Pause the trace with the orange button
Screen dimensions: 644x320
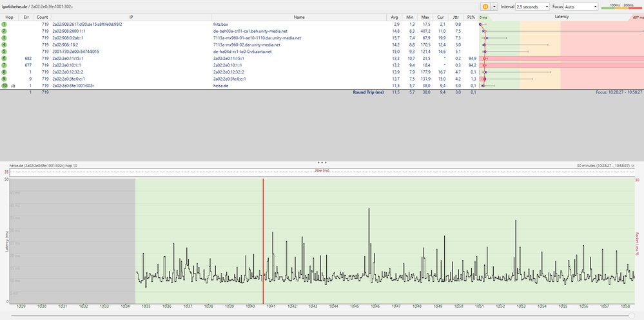point(485,6)
